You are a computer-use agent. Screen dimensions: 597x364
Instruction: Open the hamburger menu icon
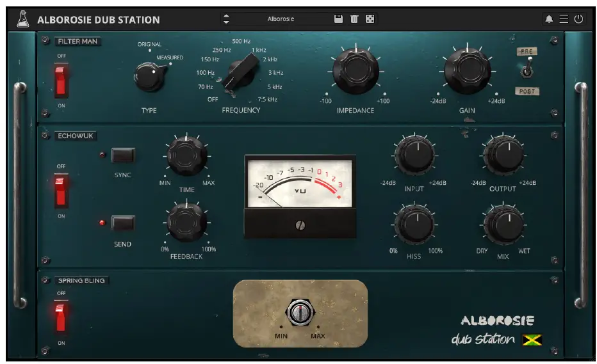(564, 19)
